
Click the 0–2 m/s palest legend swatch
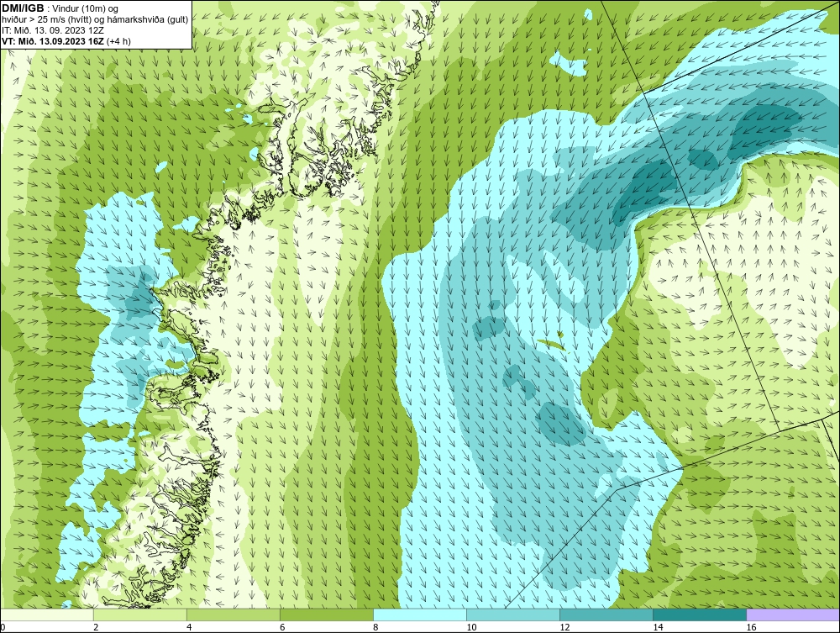[46, 615]
